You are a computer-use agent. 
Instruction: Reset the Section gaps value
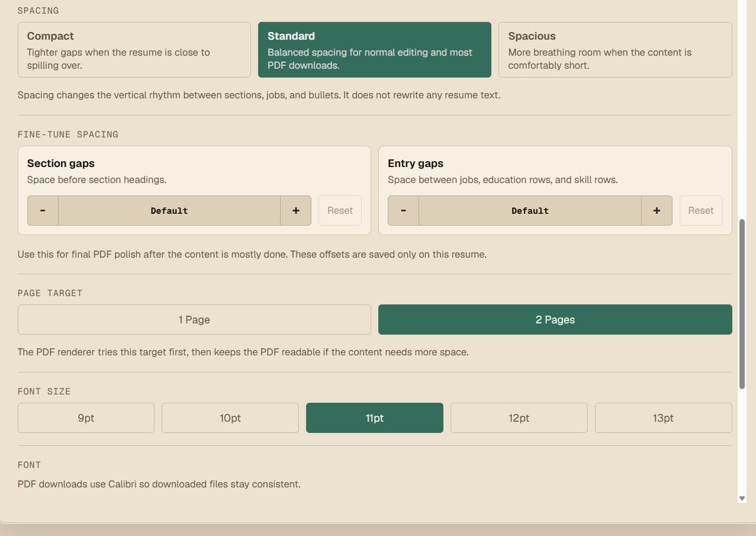(x=340, y=211)
